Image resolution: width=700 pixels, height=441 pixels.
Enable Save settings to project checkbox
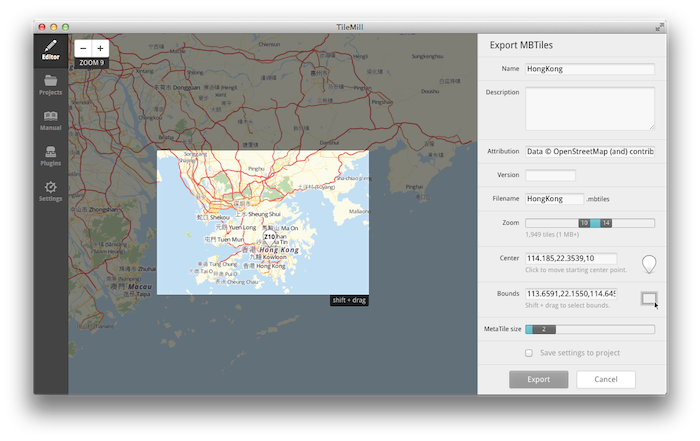click(x=529, y=353)
